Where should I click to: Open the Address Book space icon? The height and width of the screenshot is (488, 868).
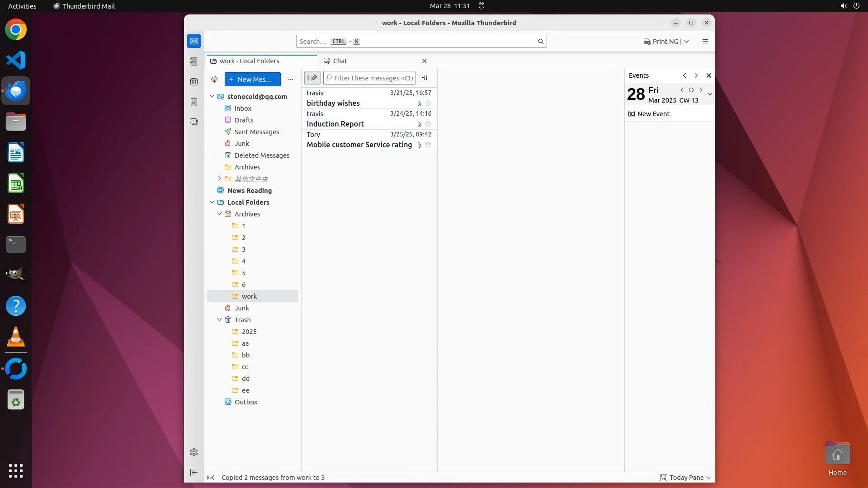[194, 61]
